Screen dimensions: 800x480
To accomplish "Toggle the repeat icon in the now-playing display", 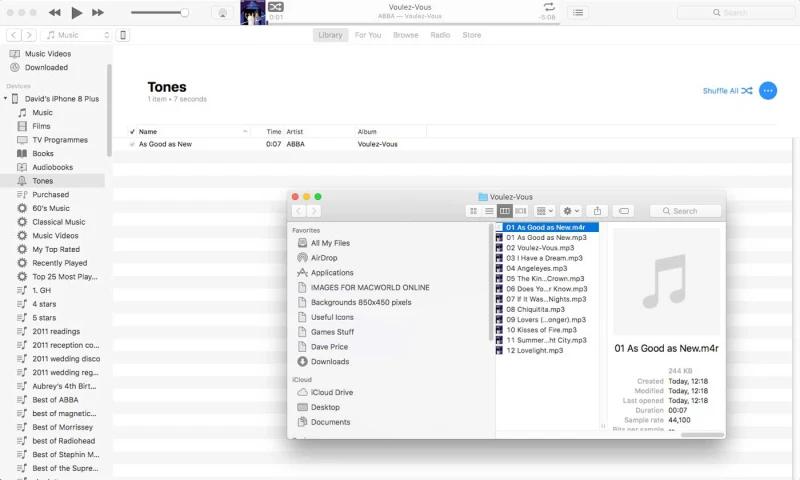I will pyautogui.click(x=548, y=7).
